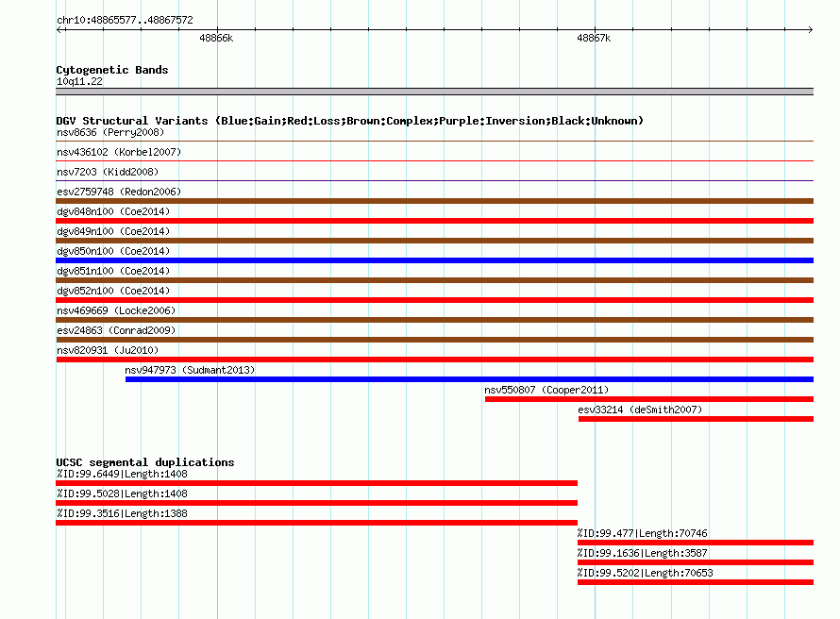Select the nsv8636 (Perry2008) variant label
840x619 pixels.
[x=110, y=132]
